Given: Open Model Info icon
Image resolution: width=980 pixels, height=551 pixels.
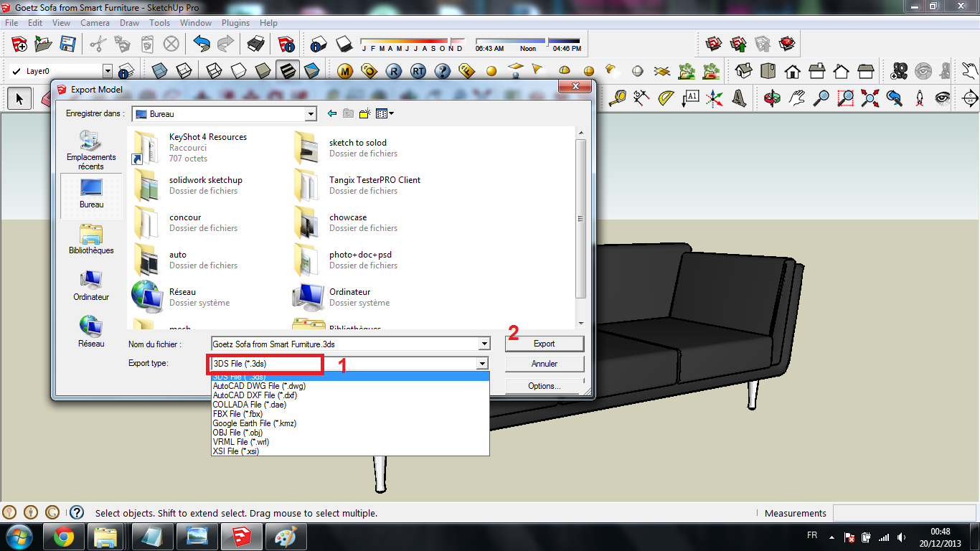Looking at the screenshot, I should [286, 44].
